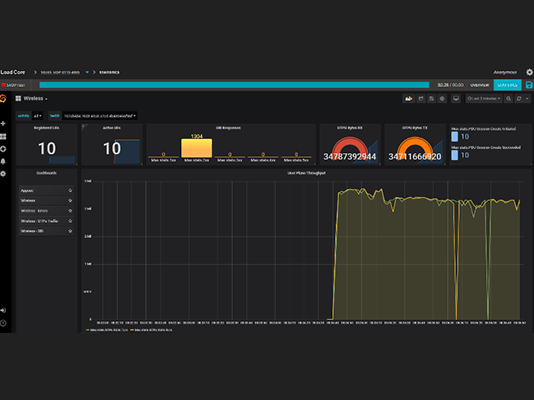Viewport: 534px width, 400px height.
Task: Click the Add panel toolbar icon
Action: point(408,99)
